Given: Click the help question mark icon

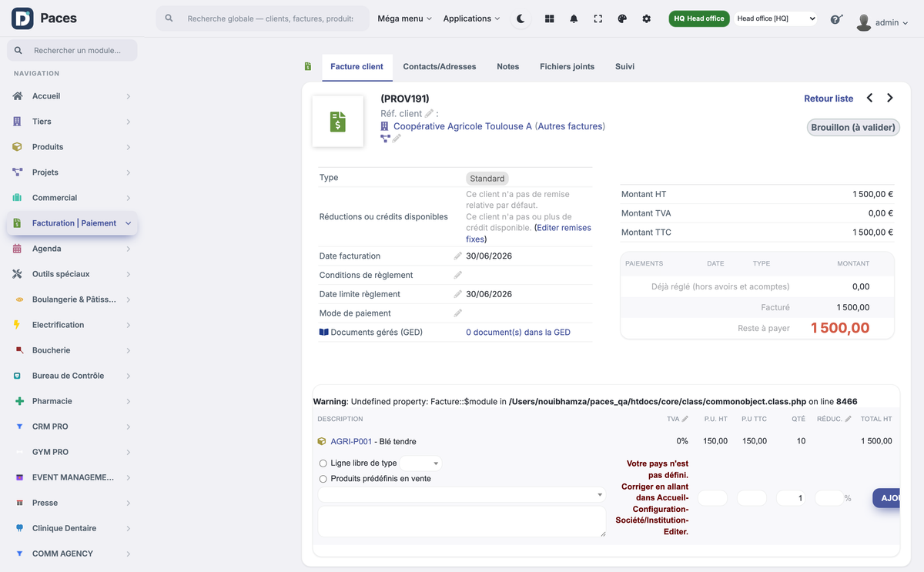Looking at the screenshot, I should pyautogui.click(x=836, y=19).
